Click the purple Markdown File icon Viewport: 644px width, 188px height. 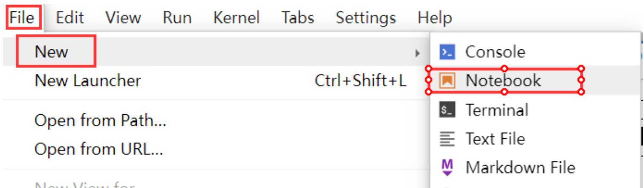[447, 167]
